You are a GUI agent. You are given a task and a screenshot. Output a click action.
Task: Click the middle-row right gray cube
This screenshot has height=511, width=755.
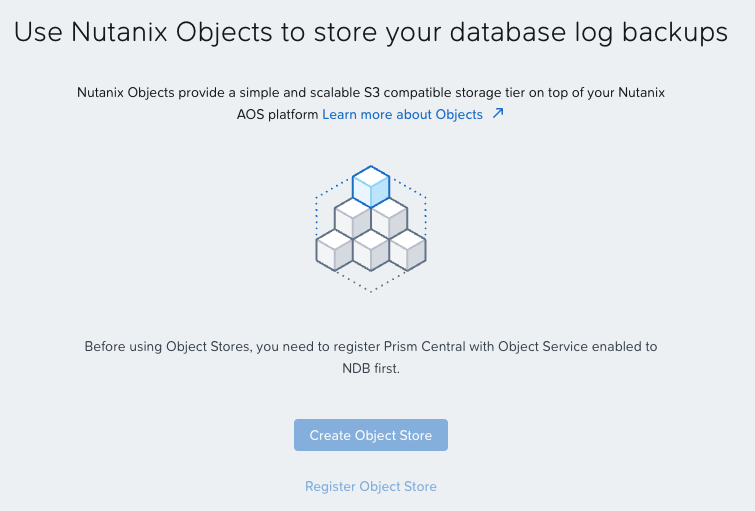point(389,218)
